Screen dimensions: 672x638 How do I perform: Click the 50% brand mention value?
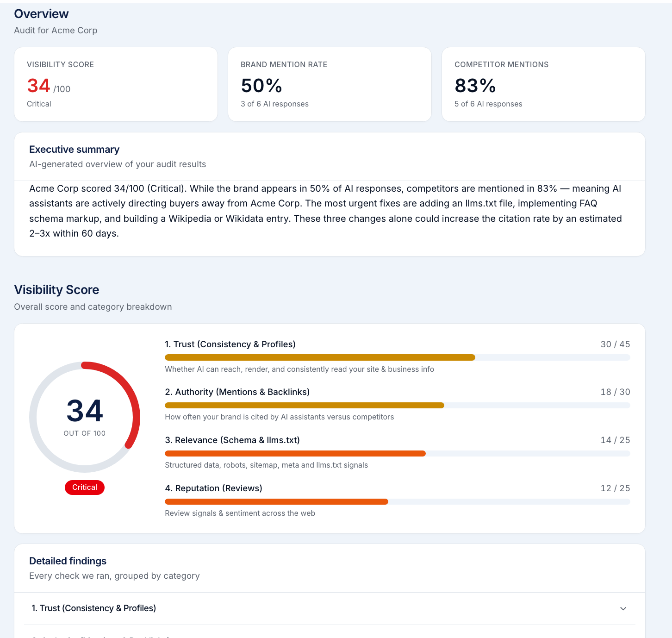click(x=261, y=86)
